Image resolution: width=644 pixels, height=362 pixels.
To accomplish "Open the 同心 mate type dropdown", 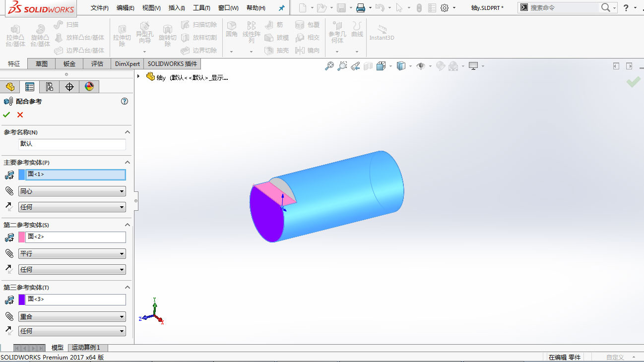I will click(x=72, y=191).
